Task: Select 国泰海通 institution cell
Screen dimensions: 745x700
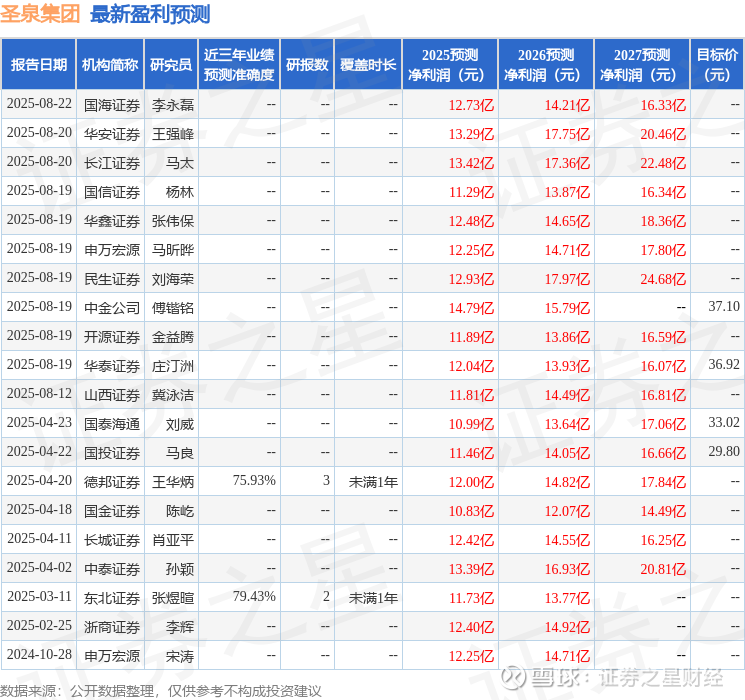Action: [x=112, y=424]
